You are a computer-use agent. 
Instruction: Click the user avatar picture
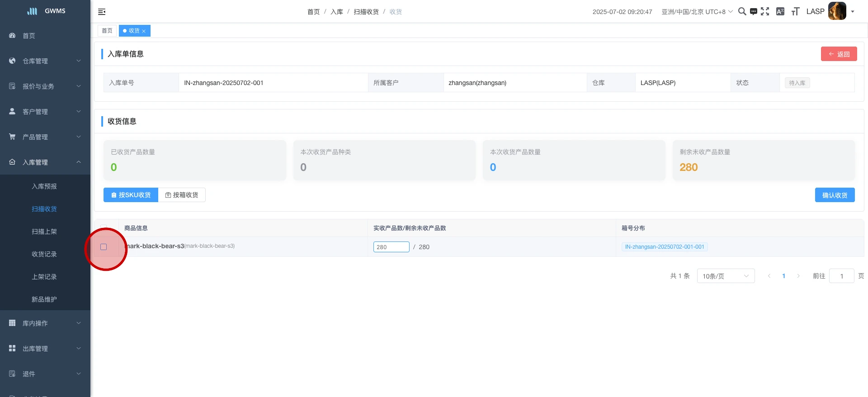coord(837,11)
